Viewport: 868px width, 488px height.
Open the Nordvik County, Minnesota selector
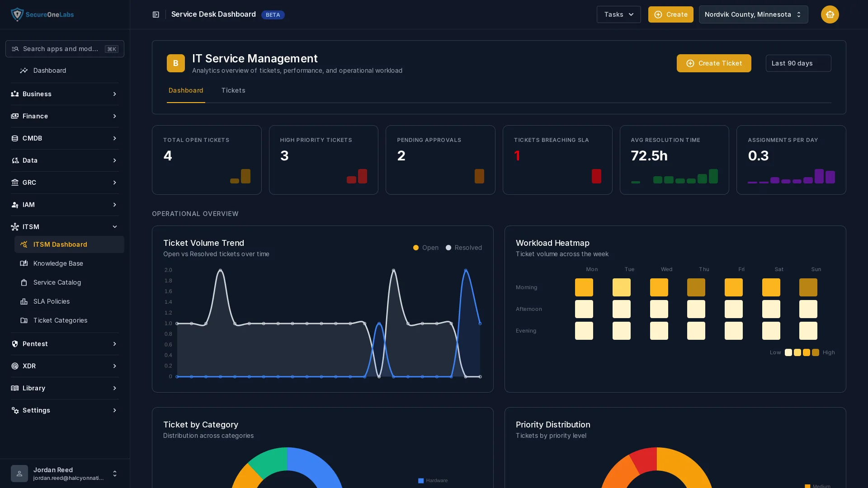tap(753, 14)
